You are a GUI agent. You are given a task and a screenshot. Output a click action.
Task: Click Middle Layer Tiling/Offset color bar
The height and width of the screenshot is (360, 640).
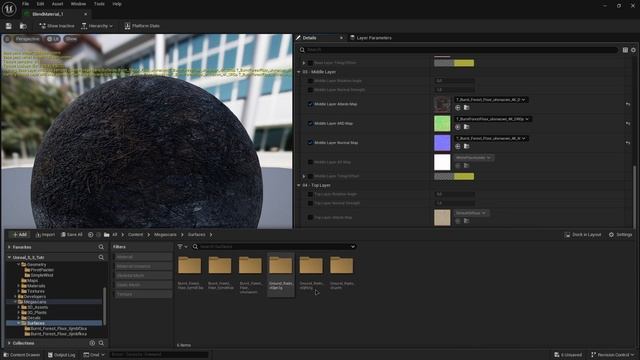(454, 176)
